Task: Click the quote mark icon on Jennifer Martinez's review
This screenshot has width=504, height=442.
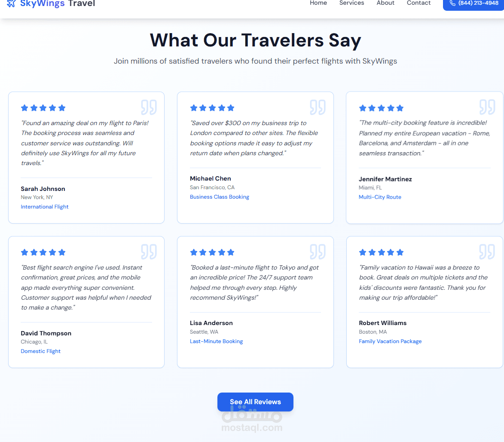Action: point(487,107)
